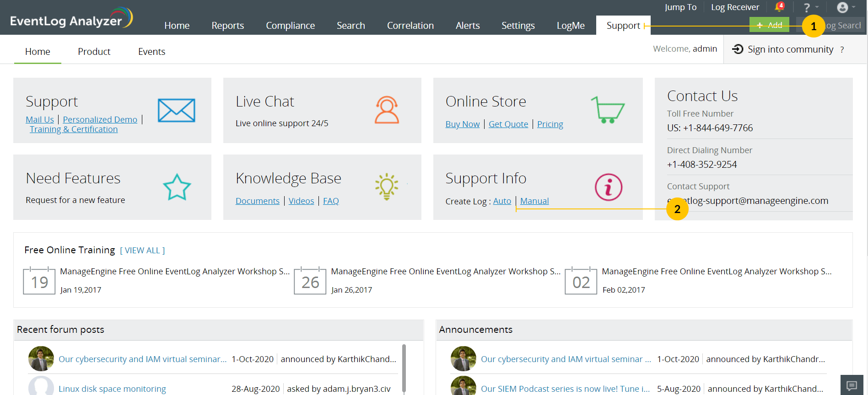Click the Online Store shopping cart icon
The height and width of the screenshot is (395, 868).
[x=608, y=110]
